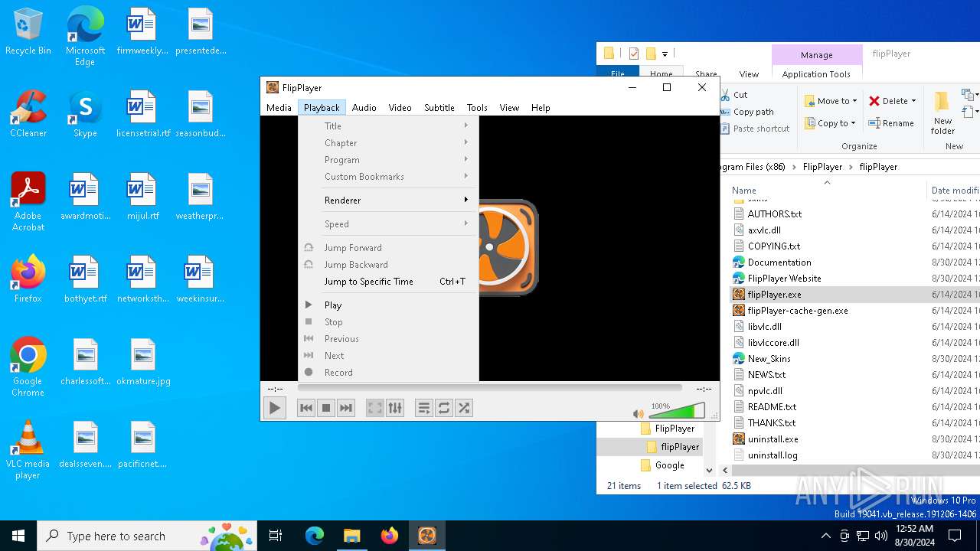Screen dimensions: 980x551
Task: Open Move to dropdown in ribbon
Action: [831, 101]
